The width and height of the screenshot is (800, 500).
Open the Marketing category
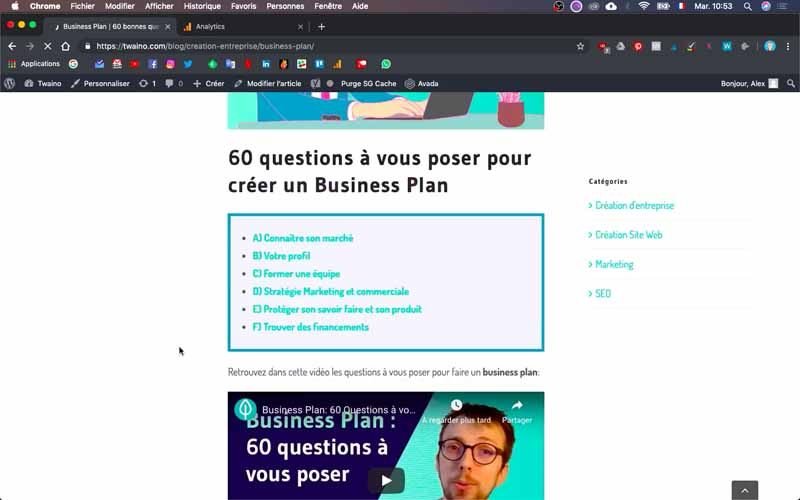point(614,264)
